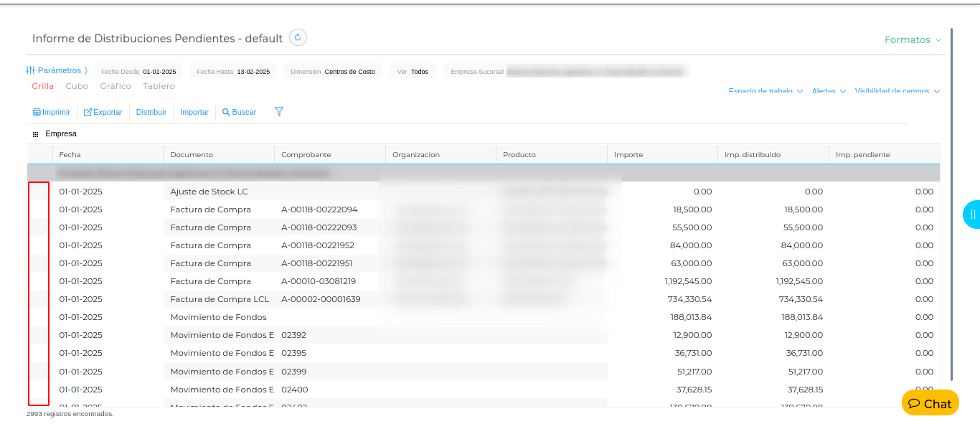This screenshot has width=980, height=424.
Task: Click the Distribuir button
Action: coord(151,113)
